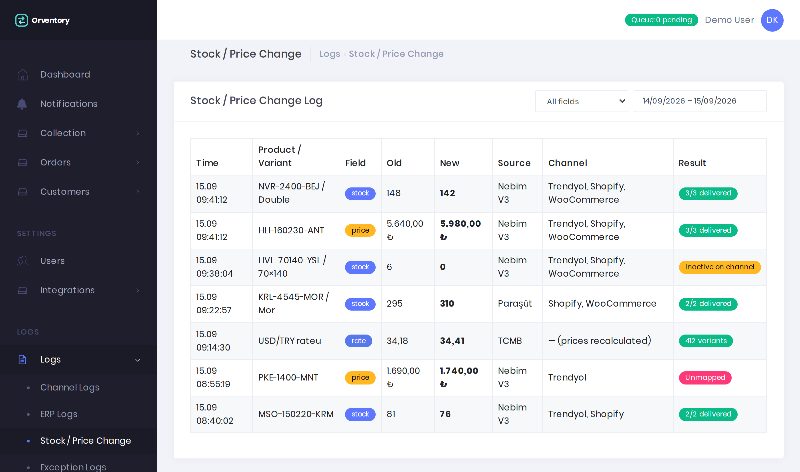The width and height of the screenshot is (800, 472).
Task: Click the Queue: 0 pending badge
Action: [x=661, y=20]
